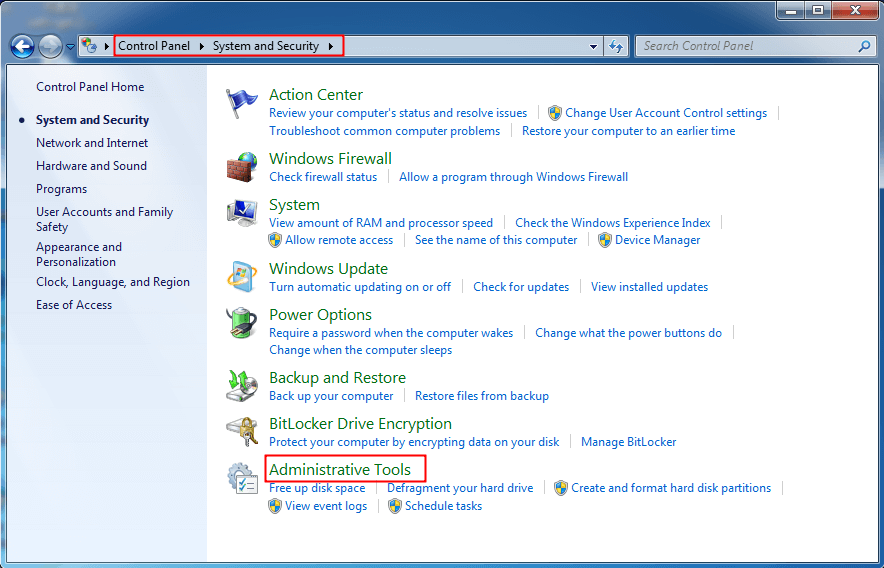Click View amount of RAM and processor speed
The height and width of the screenshot is (568, 884).
pyautogui.click(x=381, y=223)
